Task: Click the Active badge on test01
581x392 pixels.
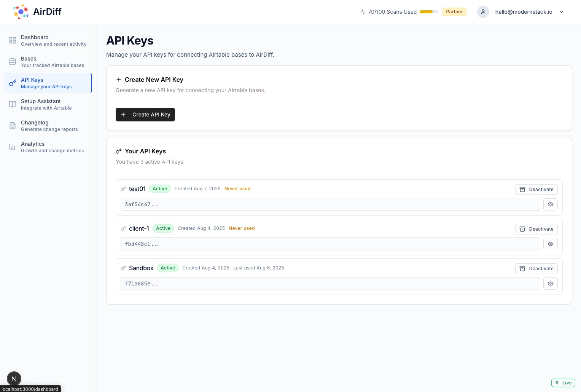Action: (160, 189)
